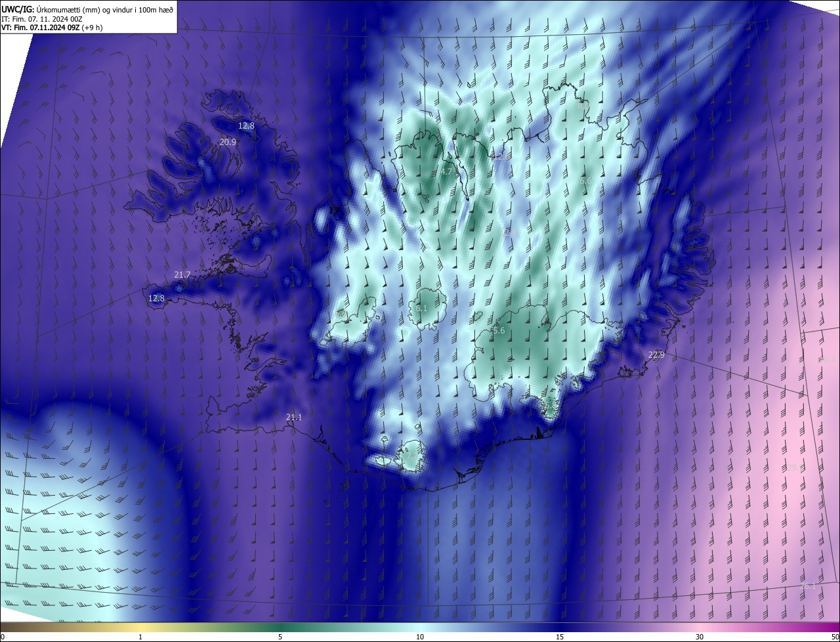This screenshot has height=642, width=840.
Task: Click the '10' tick on the color scale
Action: pos(420,637)
